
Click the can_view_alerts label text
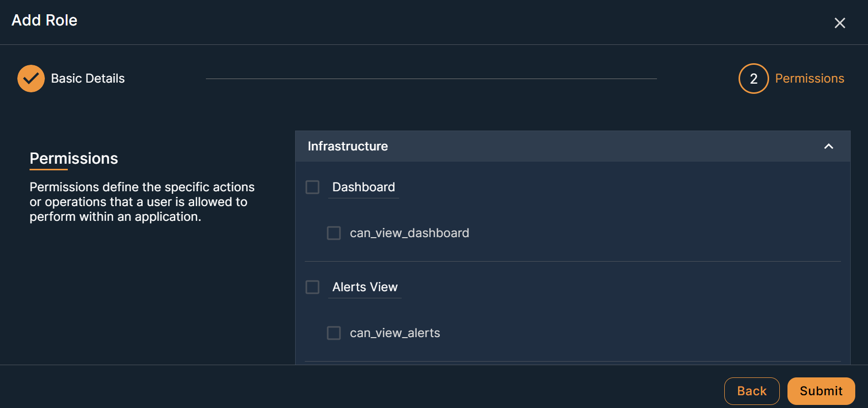[x=394, y=333]
